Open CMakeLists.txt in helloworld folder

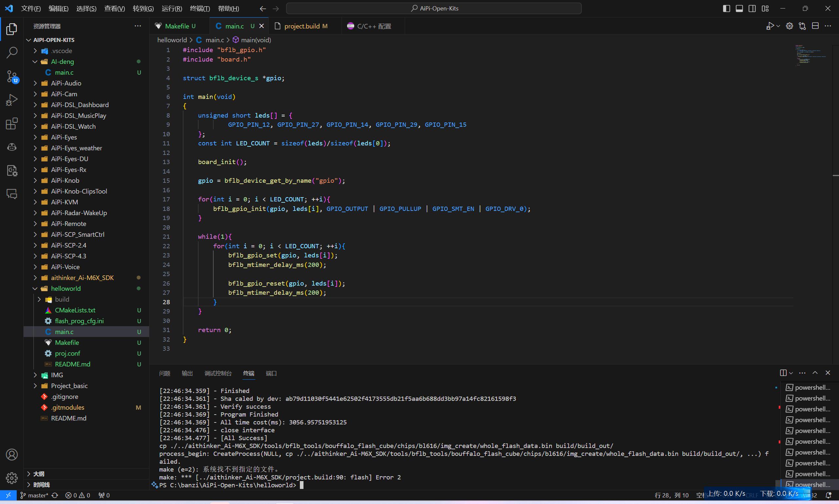click(x=75, y=310)
